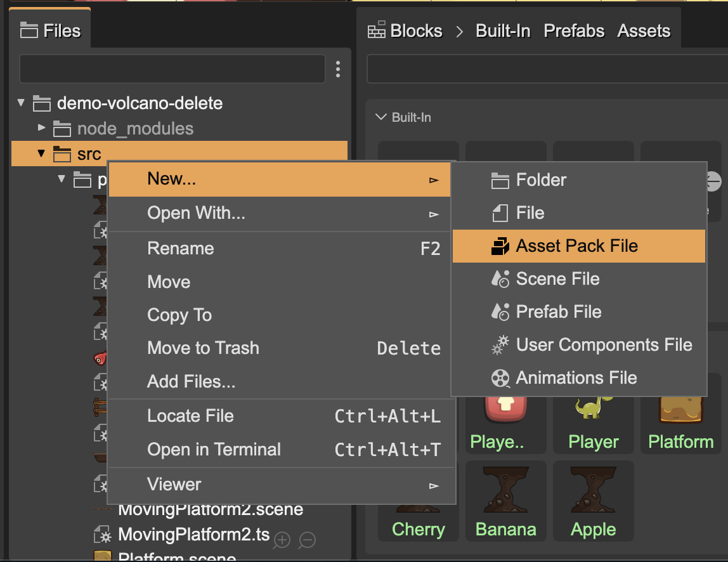The image size is (728, 562).
Task: Click the zoom-in plus circle icon
Action: click(281, 540)
